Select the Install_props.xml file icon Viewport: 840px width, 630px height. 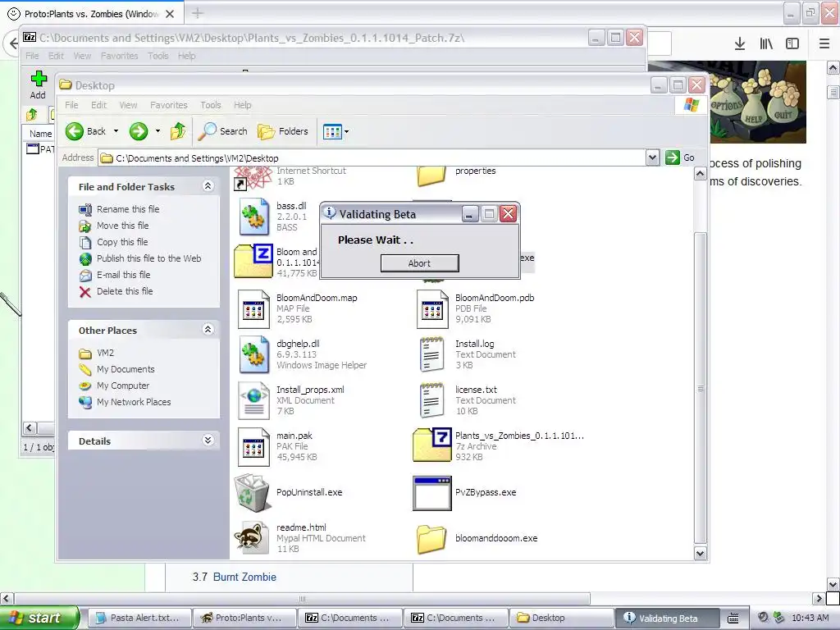(253, 400)
